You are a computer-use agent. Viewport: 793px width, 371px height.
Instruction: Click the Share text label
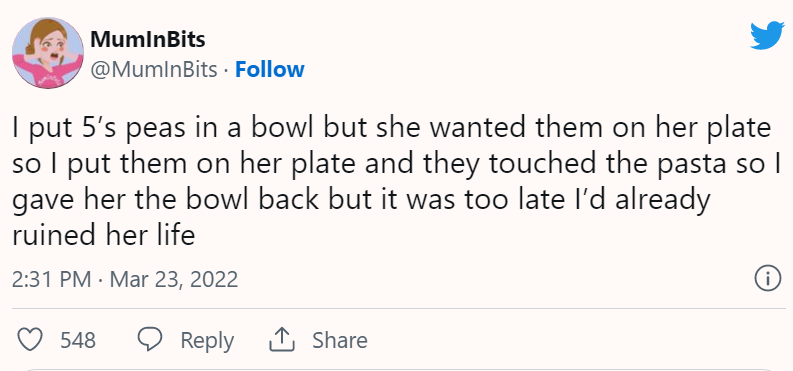pyautogui.click(x=340, y=340)
